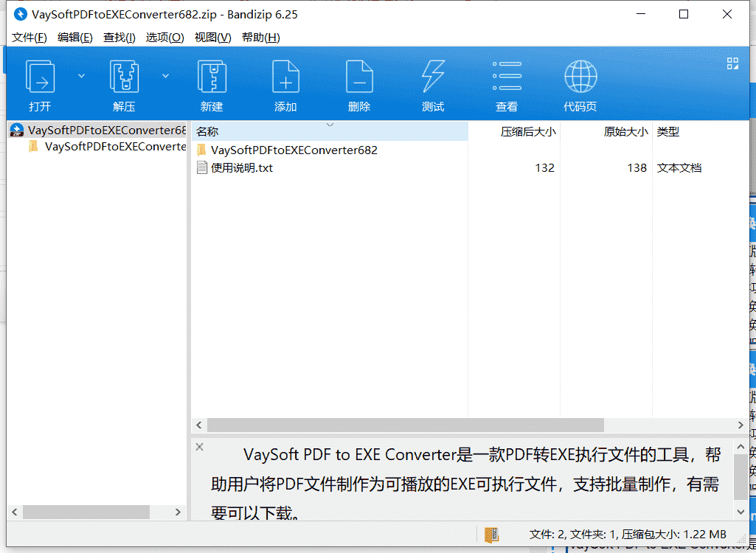Click the 132 compressed size value

(544, 168)
